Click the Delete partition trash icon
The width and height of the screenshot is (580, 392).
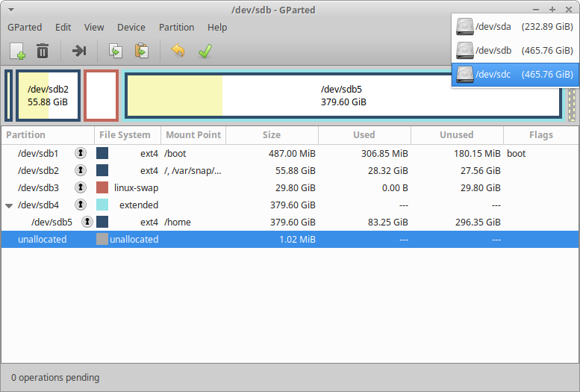(x=43, y=51)
